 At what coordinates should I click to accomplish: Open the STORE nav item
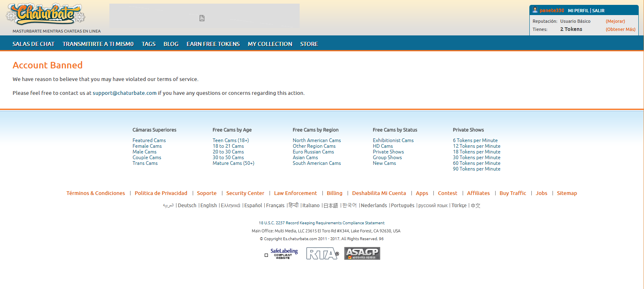tap(309, 44)
